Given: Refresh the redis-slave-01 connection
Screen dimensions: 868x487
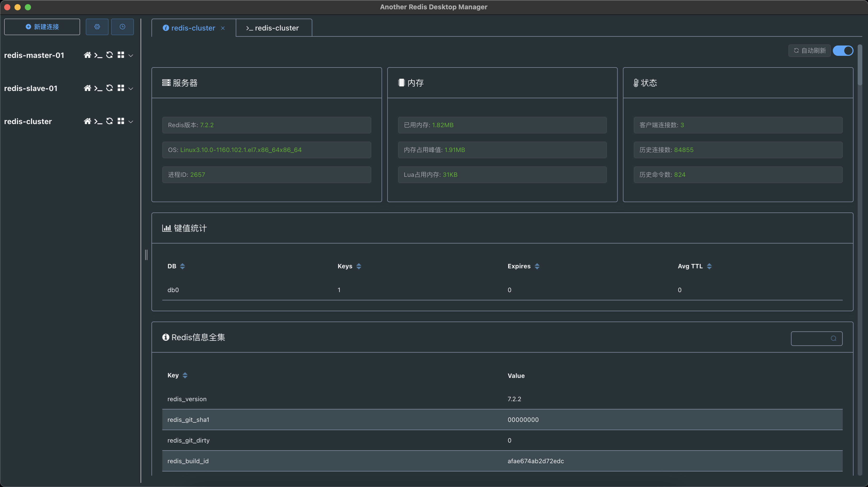Looking at the screenshot, I should point(110,88).
